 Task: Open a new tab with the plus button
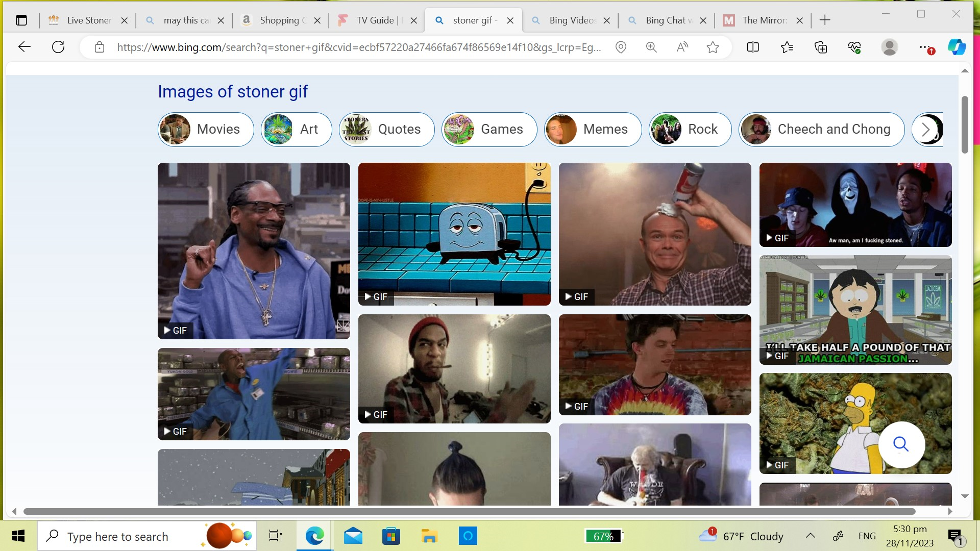pyautogui.click(x=825, y=20)
